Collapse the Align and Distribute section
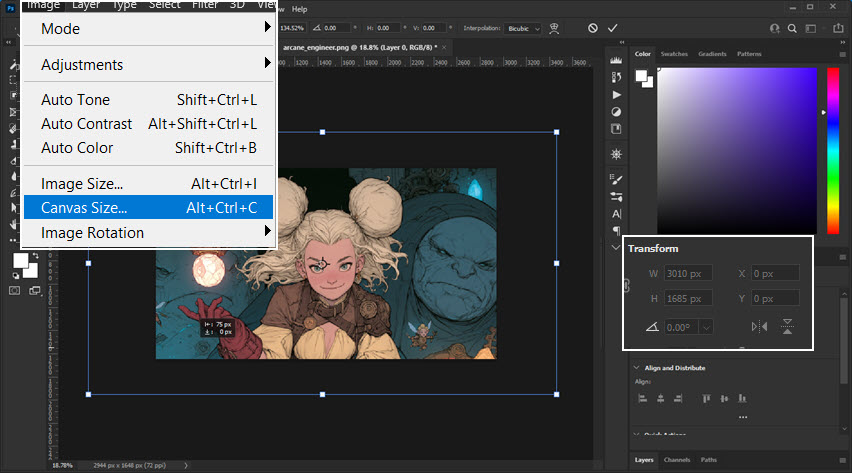The width and height of the screenshot is (852, 473). coord(636,368)
